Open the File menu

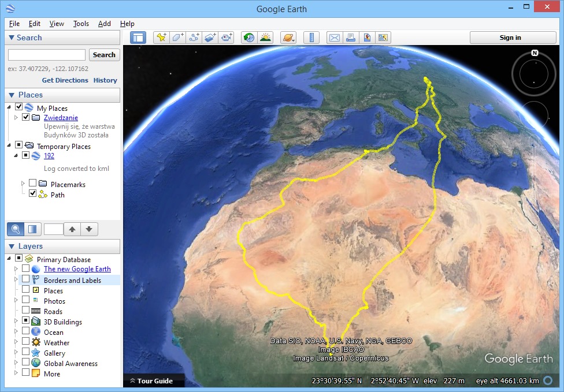click(14, 24)
